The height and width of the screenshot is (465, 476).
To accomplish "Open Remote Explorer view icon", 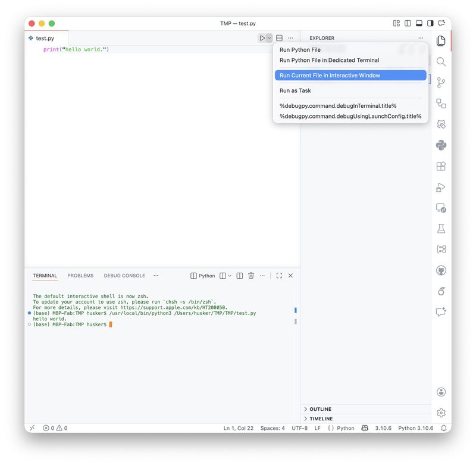I will [441, 208].
